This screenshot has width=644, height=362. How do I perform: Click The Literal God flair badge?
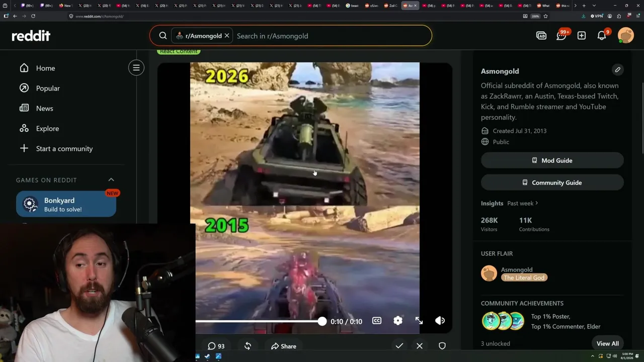click(x=524, y=278)
